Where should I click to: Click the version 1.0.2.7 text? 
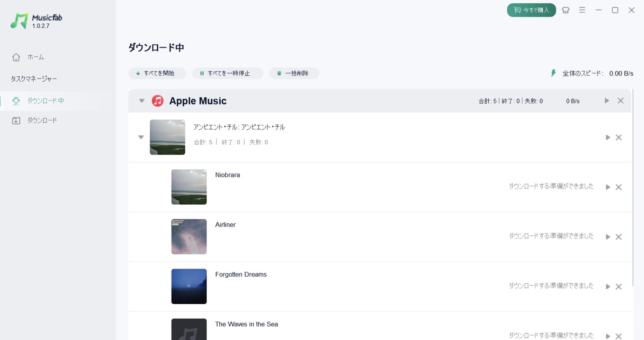(41, 26)
